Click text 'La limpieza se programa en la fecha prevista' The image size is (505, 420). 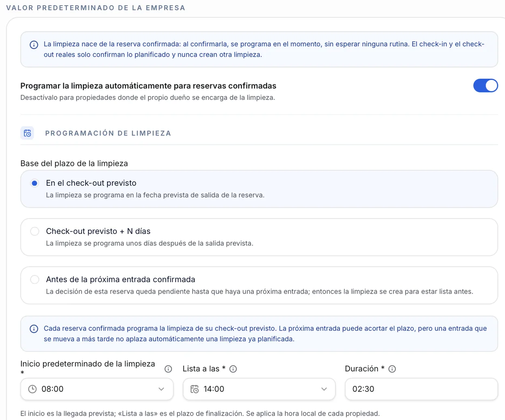pos(155,195)
